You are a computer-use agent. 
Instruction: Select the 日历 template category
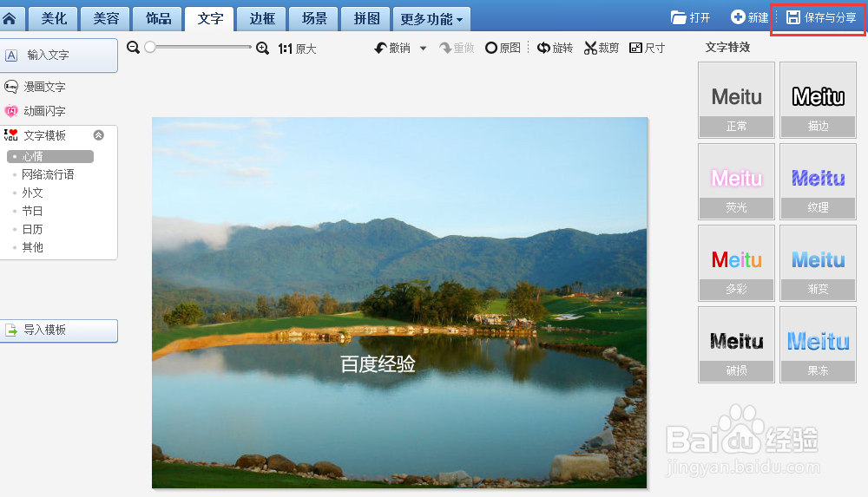(x=32, y=230)
